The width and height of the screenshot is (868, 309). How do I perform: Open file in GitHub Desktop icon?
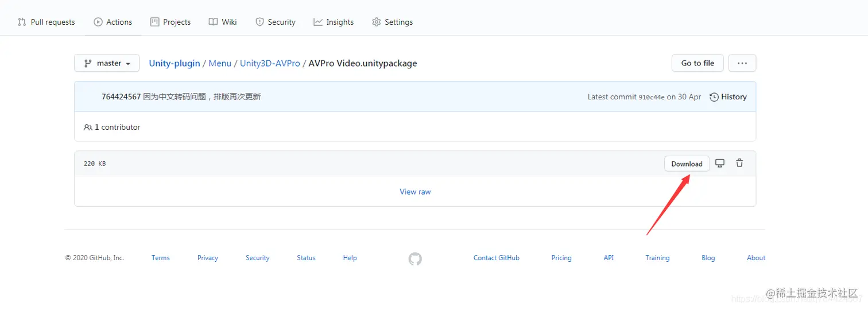[x=720, y=163]
